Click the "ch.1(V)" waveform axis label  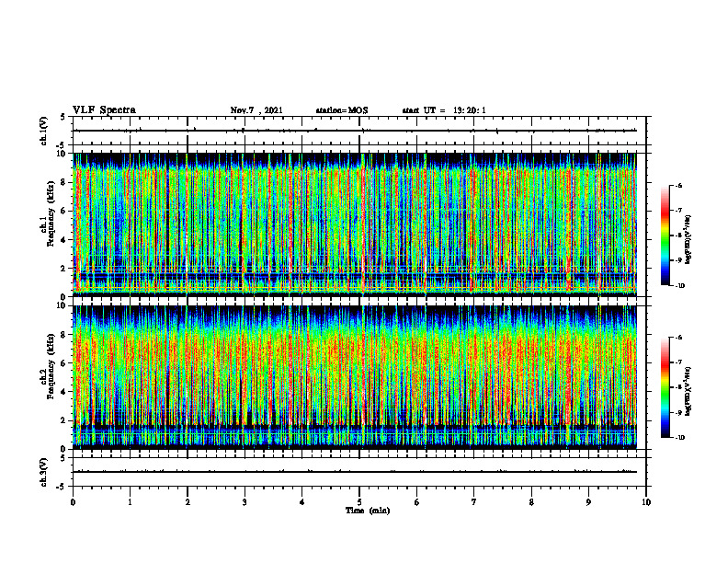pyautogui.click(x=44, y=131)
